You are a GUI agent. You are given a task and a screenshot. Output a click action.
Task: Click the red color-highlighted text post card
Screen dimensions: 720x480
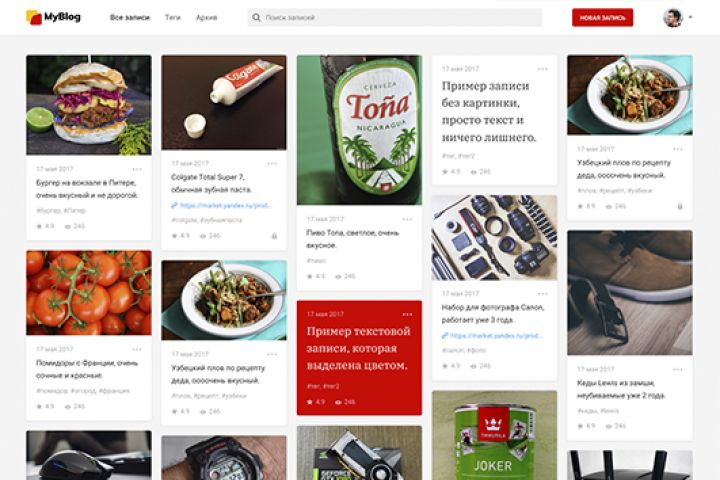(x=359, y=358)
